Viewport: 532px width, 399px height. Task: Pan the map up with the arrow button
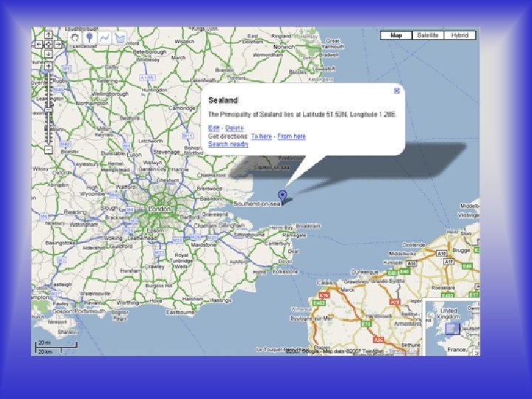(49, 35)
